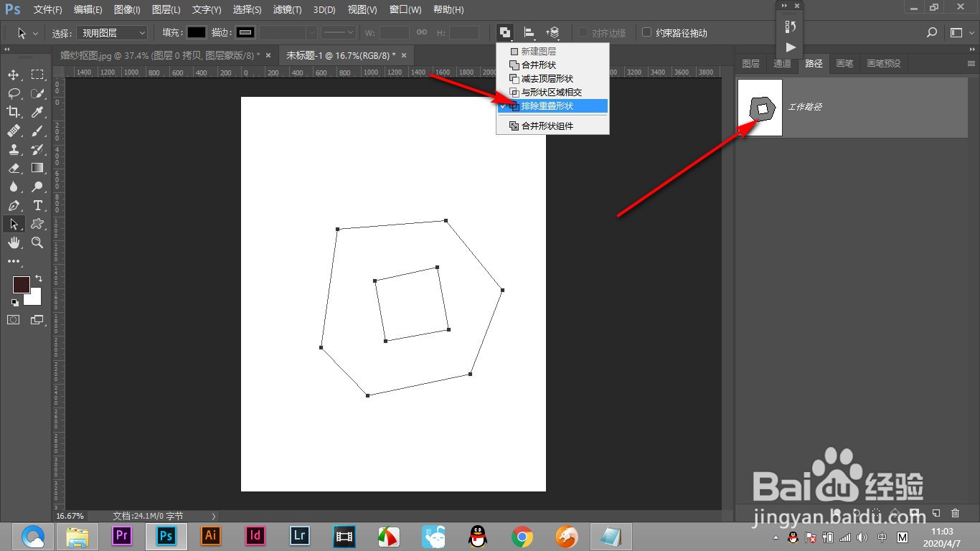Toggle Quick Mask mode
Viewport: 980px width, 551px height.
tap(14, 320)
